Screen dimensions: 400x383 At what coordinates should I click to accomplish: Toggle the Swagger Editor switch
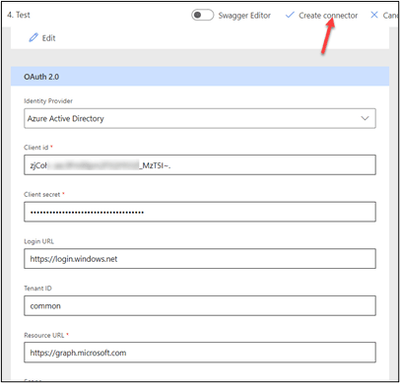tap(202, 15)
